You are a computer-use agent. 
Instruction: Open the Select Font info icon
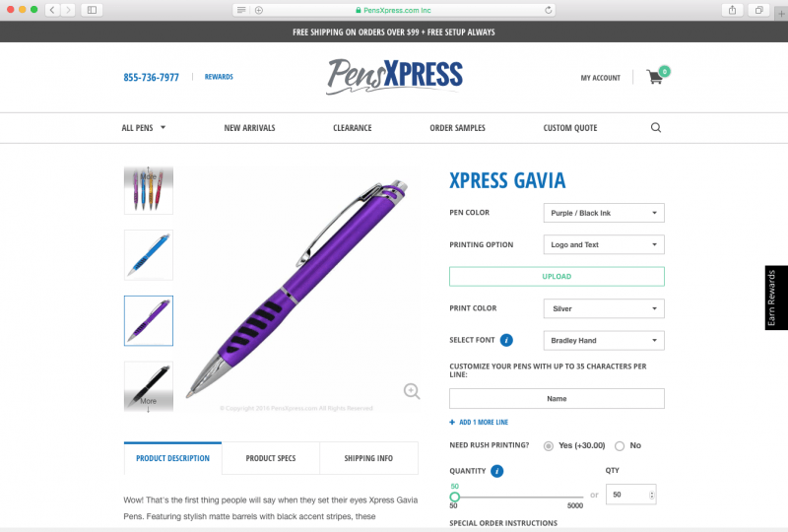click(506, 341)
